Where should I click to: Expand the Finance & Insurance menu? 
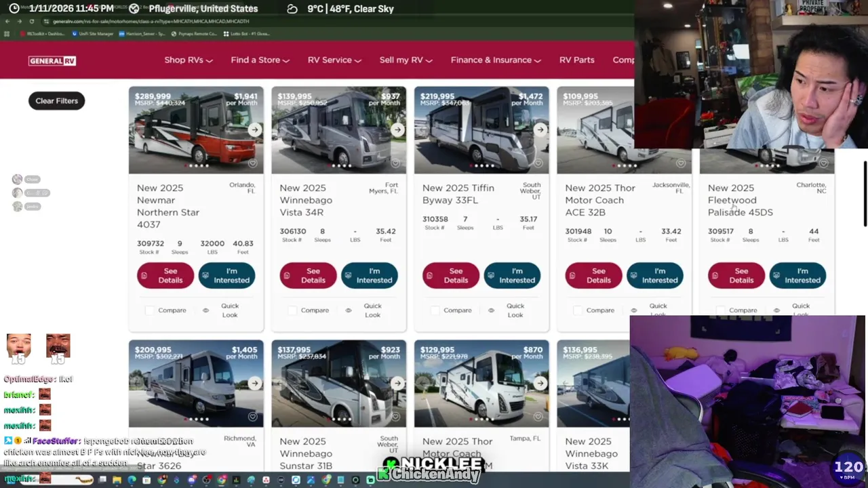coord(496,60)
